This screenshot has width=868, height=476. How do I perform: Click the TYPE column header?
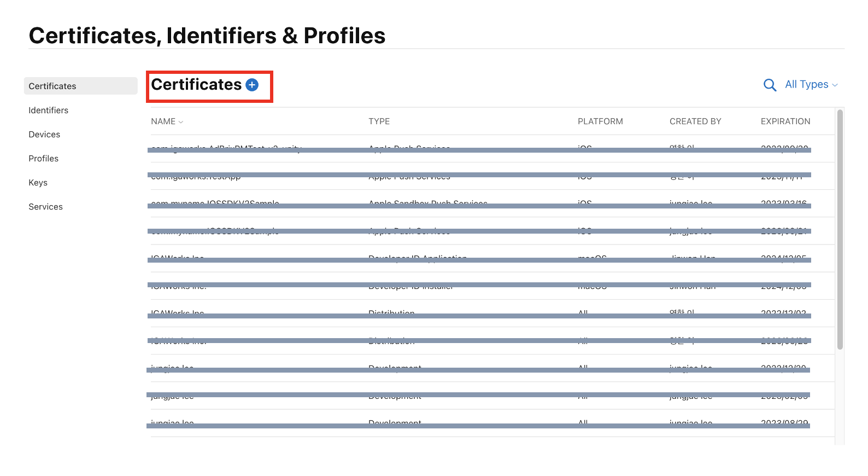(379, 121)
